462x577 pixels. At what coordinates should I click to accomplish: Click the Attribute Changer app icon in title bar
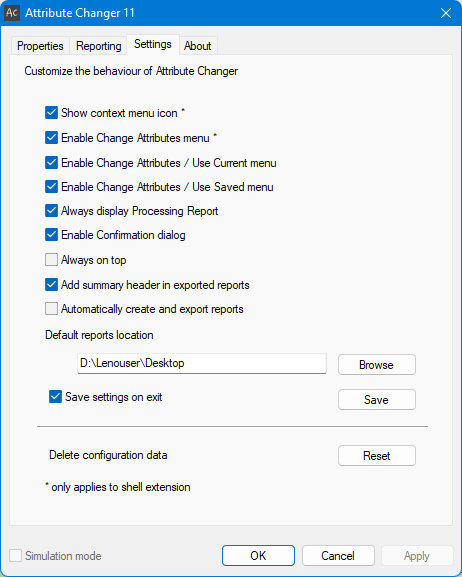coord(12,13)
